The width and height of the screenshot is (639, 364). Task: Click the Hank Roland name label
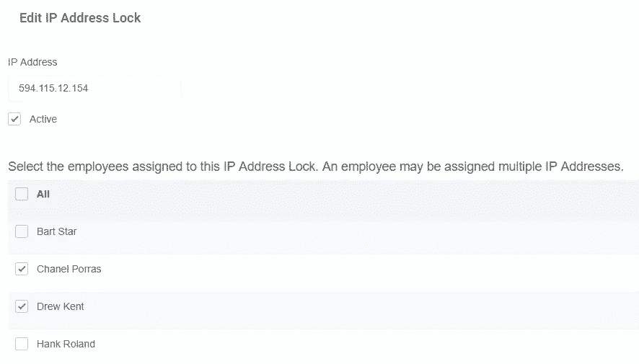point(66,344)
